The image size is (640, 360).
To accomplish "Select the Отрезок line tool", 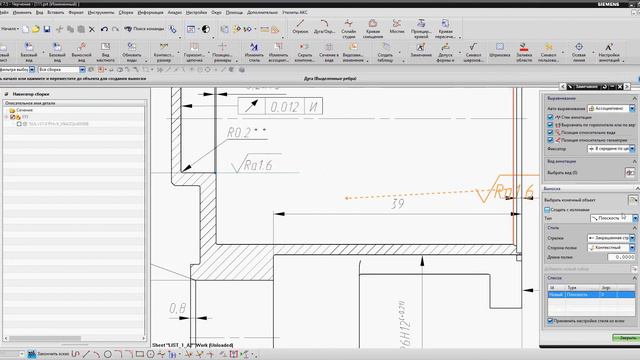I will (x=300, y=27).
